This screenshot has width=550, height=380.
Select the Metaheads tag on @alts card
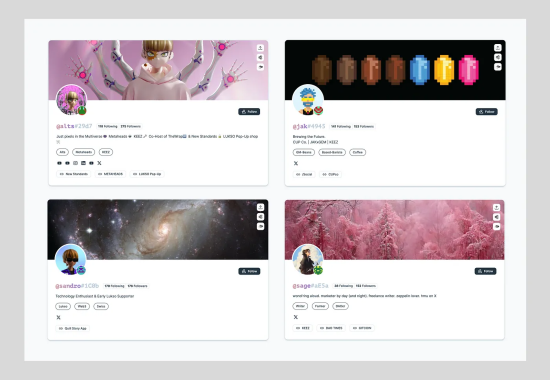coord(84,152)
